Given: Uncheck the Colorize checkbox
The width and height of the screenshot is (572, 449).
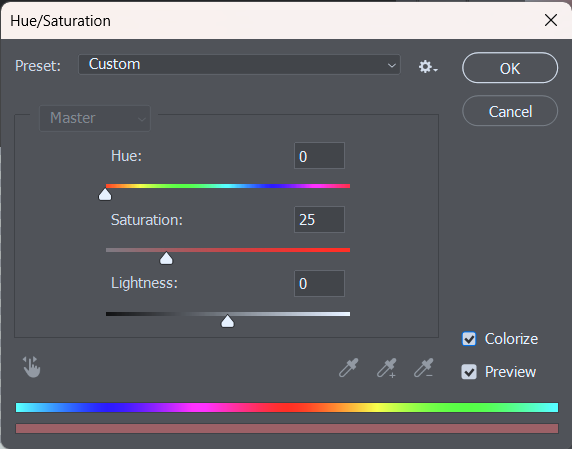Looking at the screenshot, I should (469, 339).
